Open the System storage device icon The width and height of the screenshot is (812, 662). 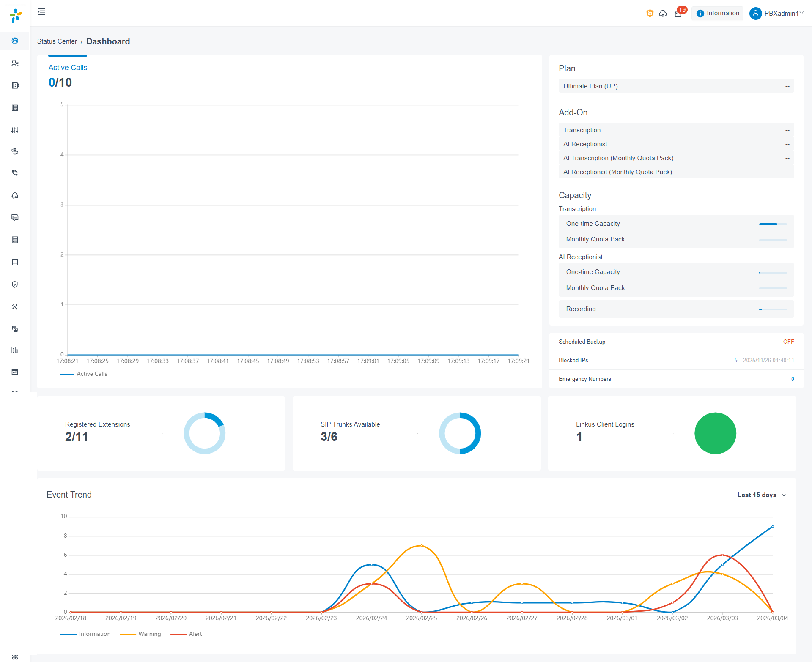tap(15, 263)
